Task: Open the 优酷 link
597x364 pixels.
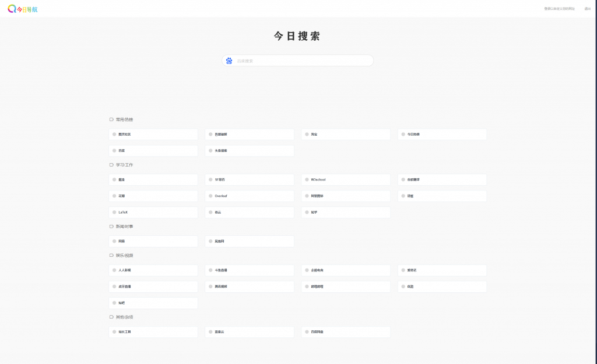Action: click(443, 287)
